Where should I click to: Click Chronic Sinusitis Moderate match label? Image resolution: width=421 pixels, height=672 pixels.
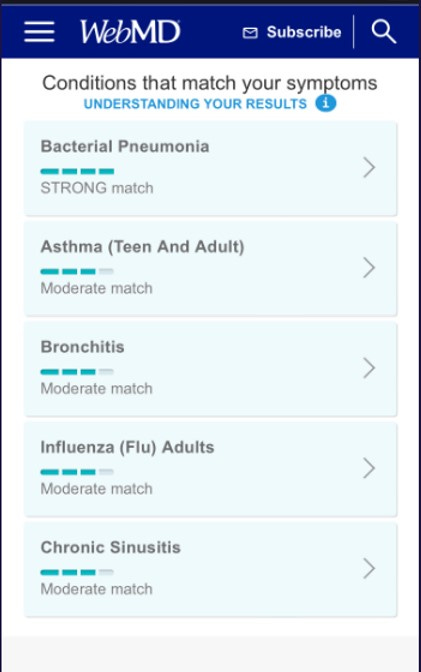coord(96,589)
